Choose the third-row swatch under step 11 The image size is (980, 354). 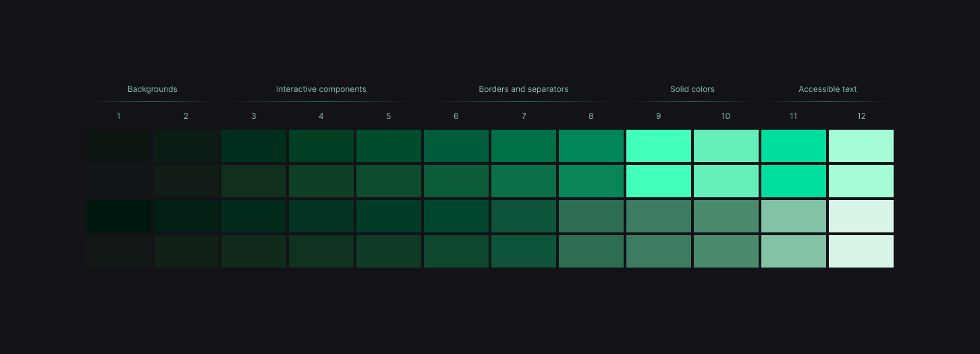(794, 216)
